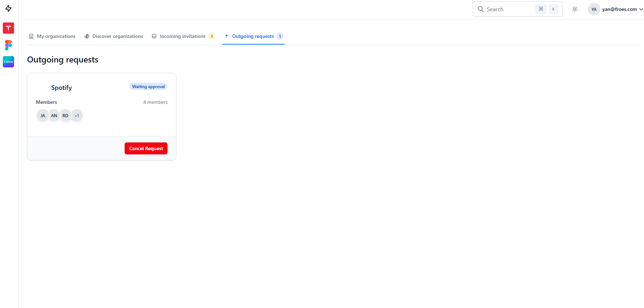This screenshot has height=308, width=644.
Task: Click the YA user avatar
Action: (594, 9)
